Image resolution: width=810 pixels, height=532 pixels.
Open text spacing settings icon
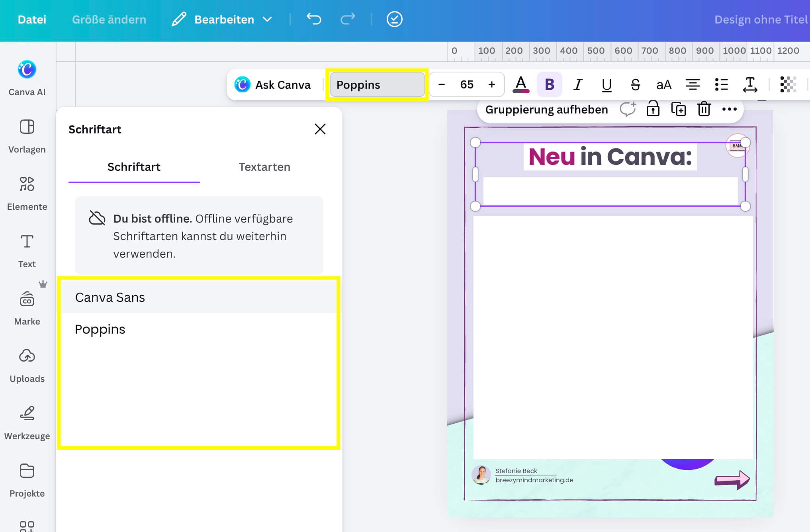[x=750, y=84]
